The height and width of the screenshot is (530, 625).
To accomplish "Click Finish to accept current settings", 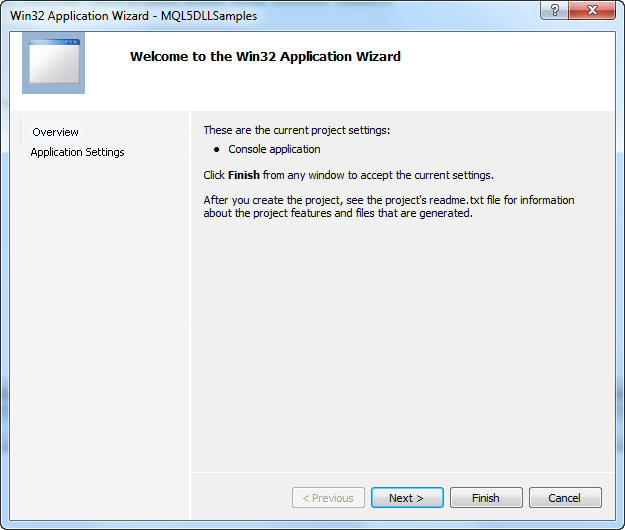I will coord(486,498).
